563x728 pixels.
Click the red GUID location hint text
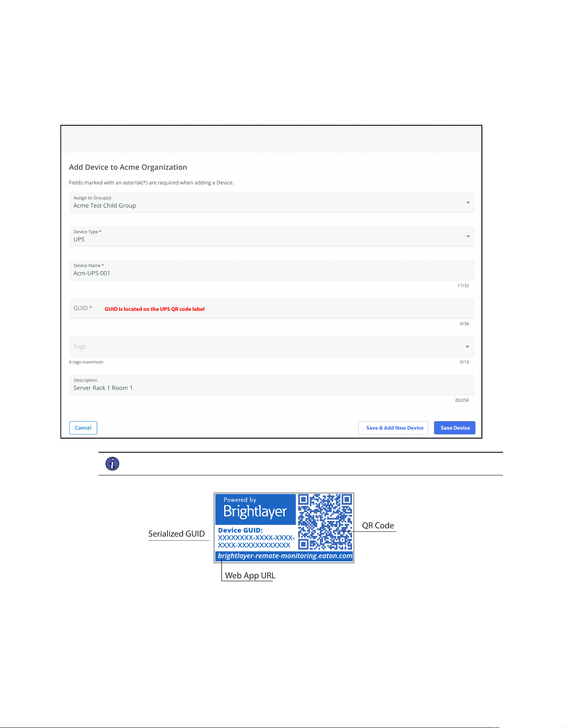pos(154,309)
